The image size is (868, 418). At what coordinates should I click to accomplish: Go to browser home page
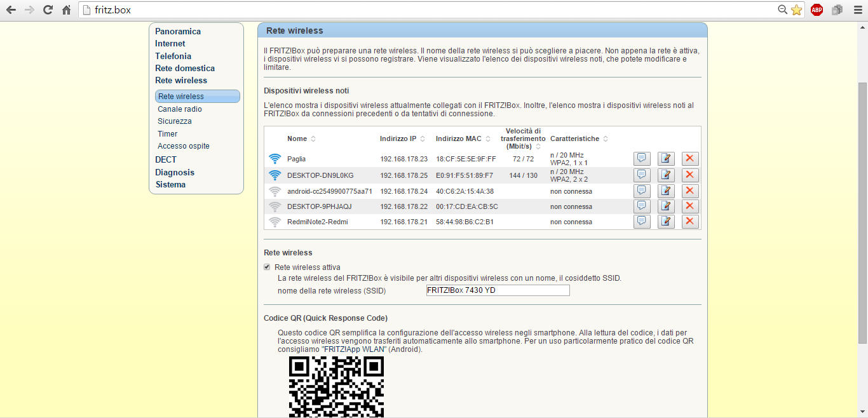66,10
